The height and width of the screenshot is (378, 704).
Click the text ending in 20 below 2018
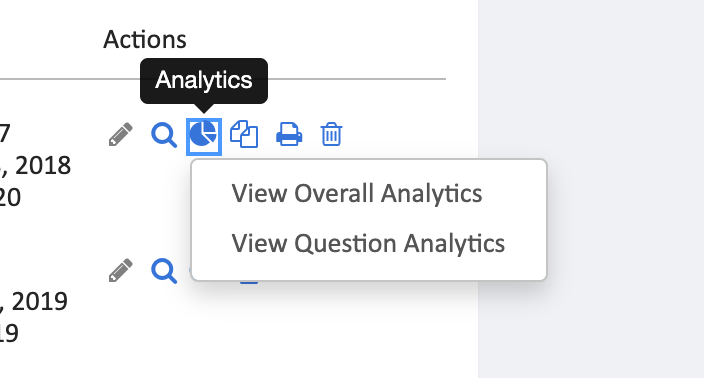coord(10,198)
